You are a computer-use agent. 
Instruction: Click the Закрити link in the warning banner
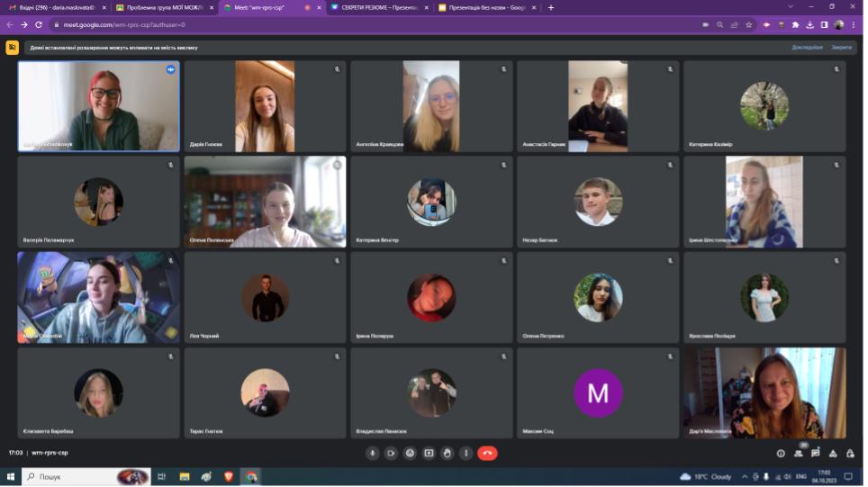coord(841,47)
